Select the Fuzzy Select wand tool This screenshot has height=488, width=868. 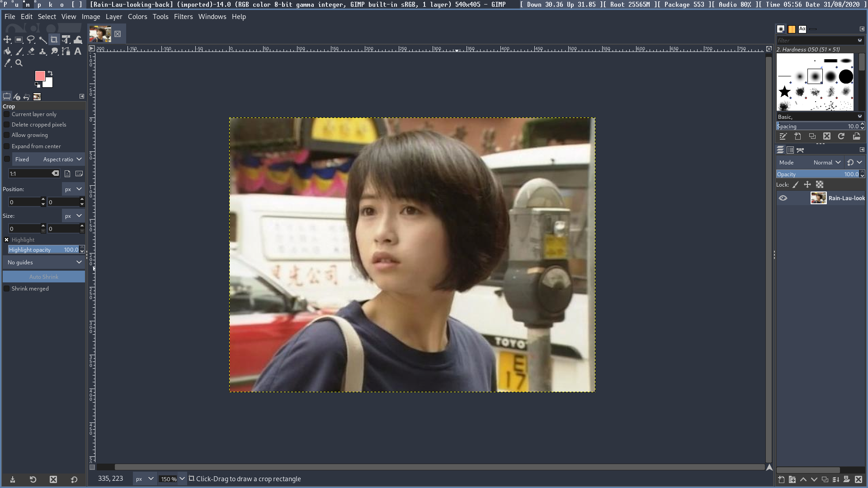tap(42, 40)
